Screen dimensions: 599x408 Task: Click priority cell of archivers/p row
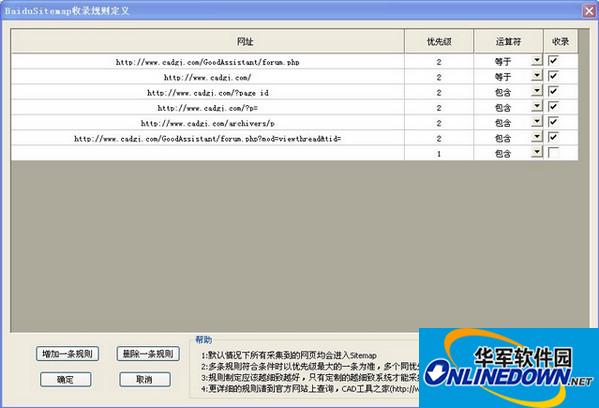(x=439, y=123)
